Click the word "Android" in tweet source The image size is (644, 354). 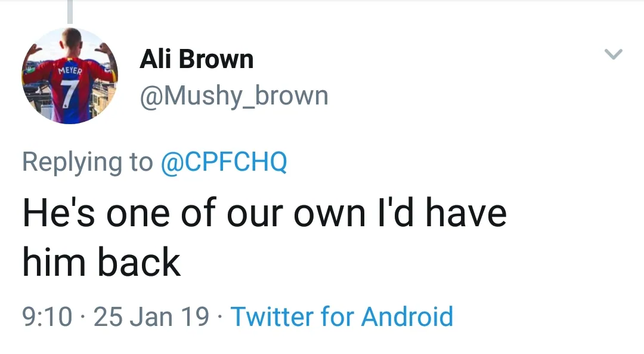[407, 316]
